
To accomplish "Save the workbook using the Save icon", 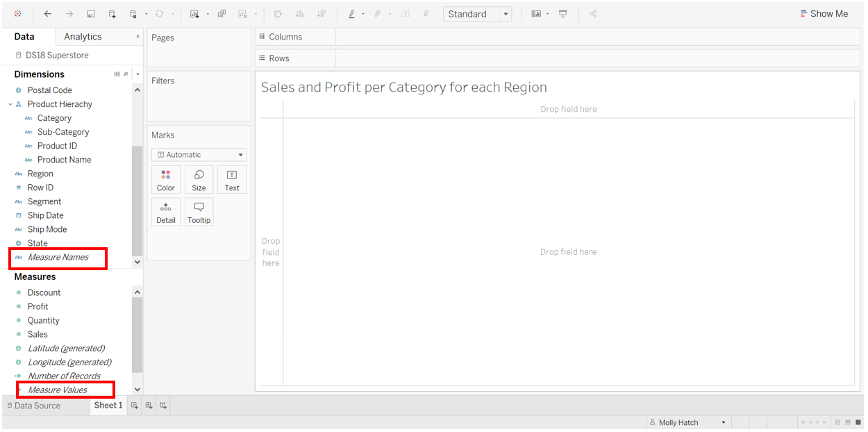I will click(90, 13).
